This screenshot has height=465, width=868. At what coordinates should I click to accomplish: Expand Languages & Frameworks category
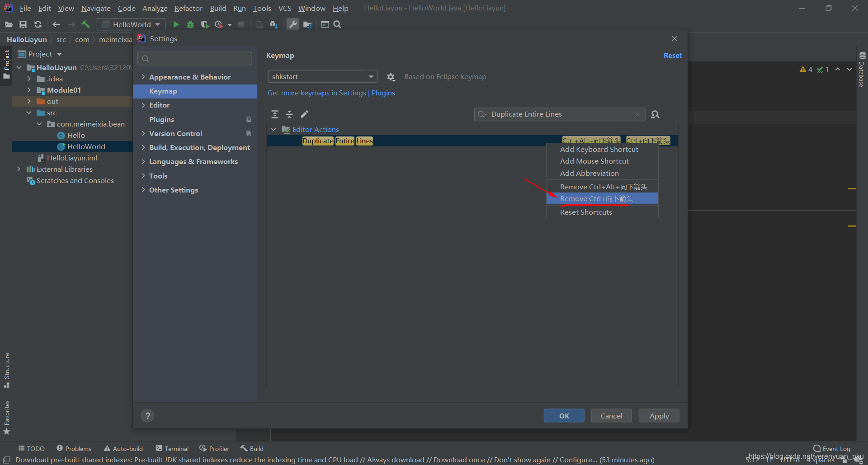click(143, 161)
